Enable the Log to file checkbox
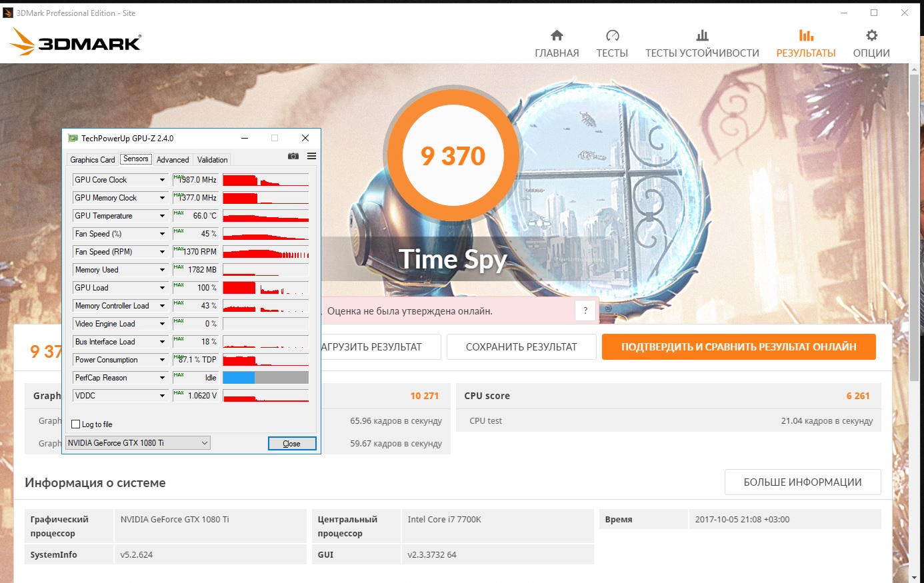The image size is (924, 583). (x=75, y=424)
